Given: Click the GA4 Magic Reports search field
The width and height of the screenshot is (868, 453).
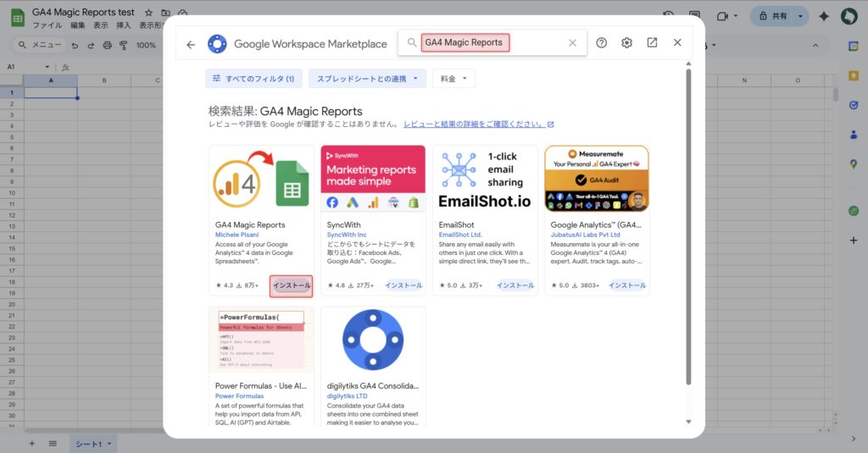Looking at the screenshot, I should [492, 43].
